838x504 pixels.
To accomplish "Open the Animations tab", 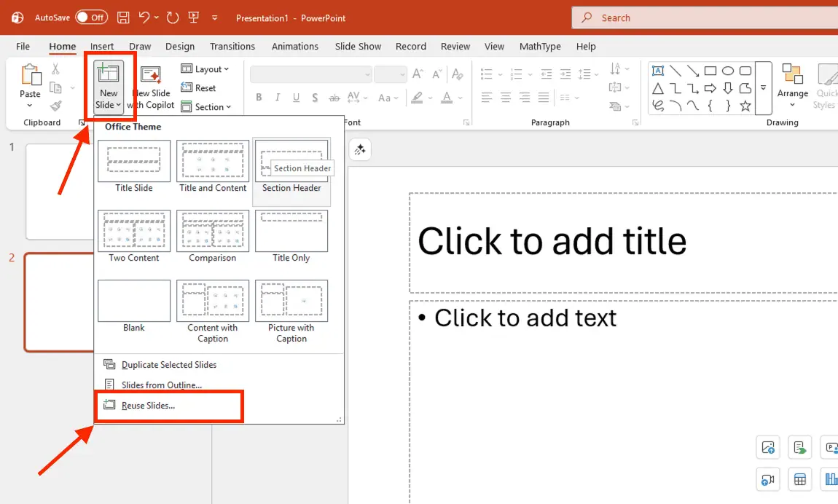I will click(x=295, y=47).
